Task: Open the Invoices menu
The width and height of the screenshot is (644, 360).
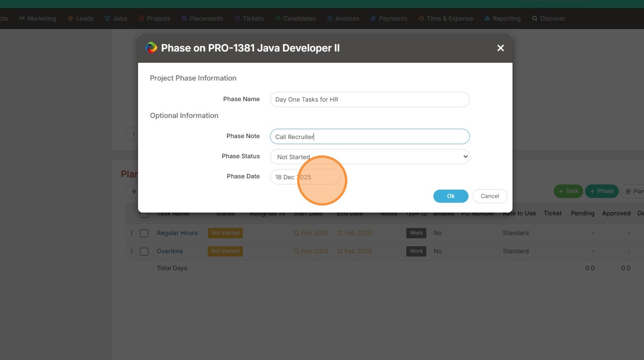Action: (343, 19)
